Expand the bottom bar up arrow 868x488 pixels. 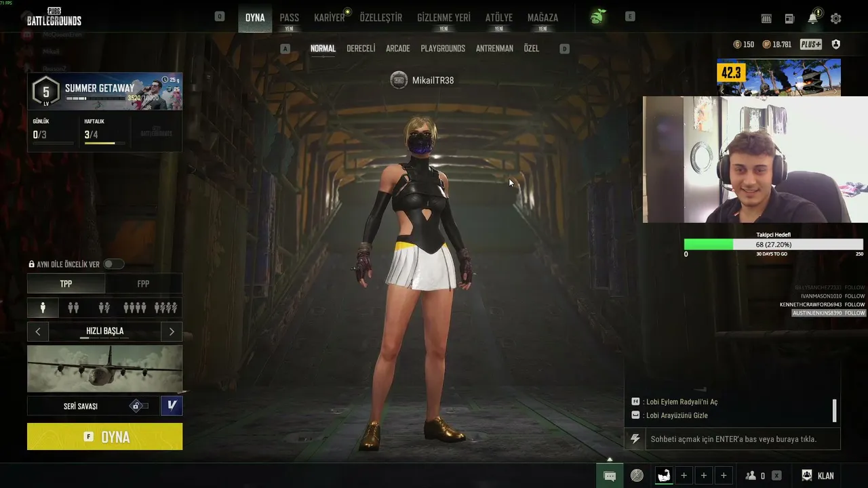point(610,460)
